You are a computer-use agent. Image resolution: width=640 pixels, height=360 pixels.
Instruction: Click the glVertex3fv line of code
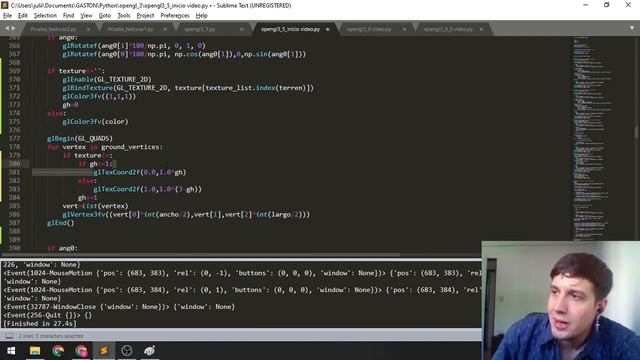[186, 214]
